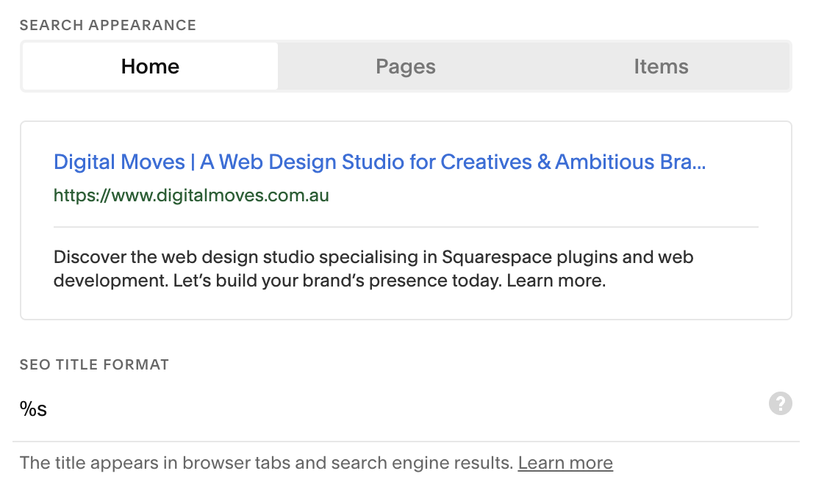Screen dimensions: 813x504
Task: Open the Items tab
Action: pyautogui.click(x=661, y=66)
